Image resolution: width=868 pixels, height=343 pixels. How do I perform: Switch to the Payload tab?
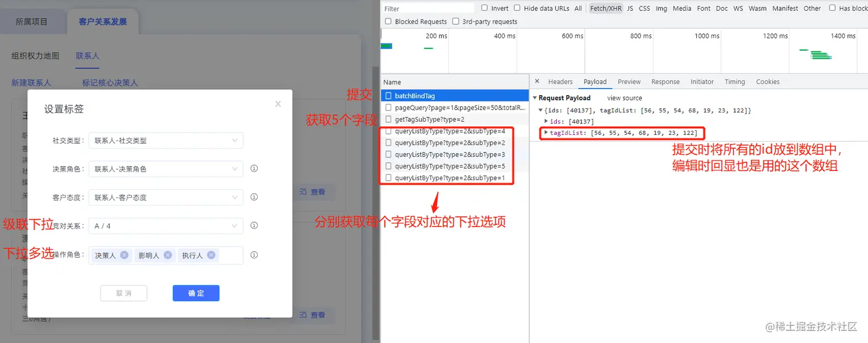(595, 81)
